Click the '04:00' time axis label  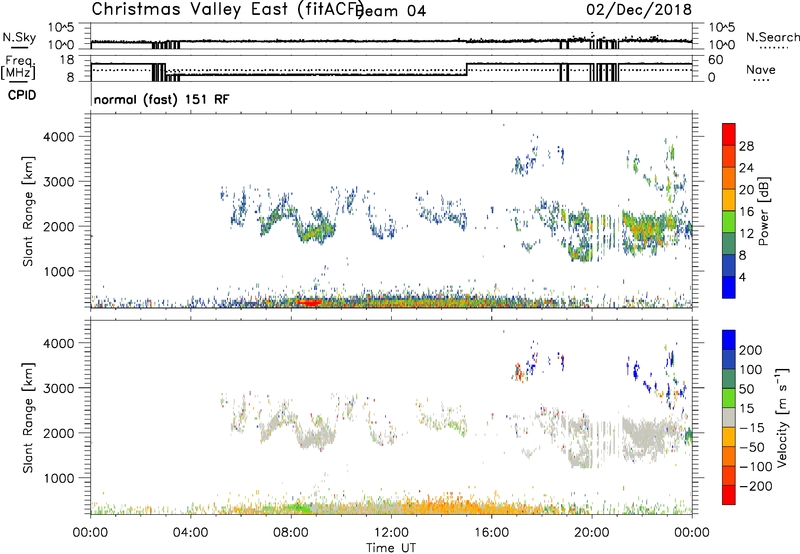pyautogui.click(x=190, y=533)
